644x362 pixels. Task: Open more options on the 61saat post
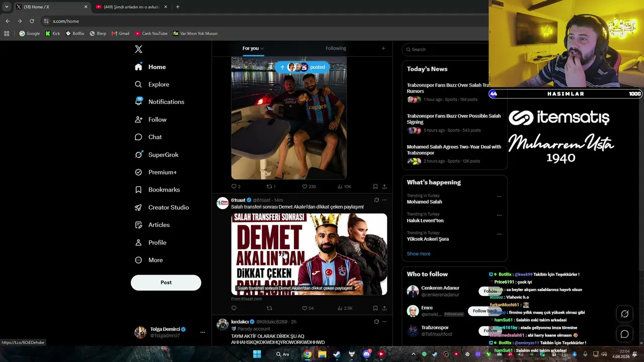coord(384,200)
